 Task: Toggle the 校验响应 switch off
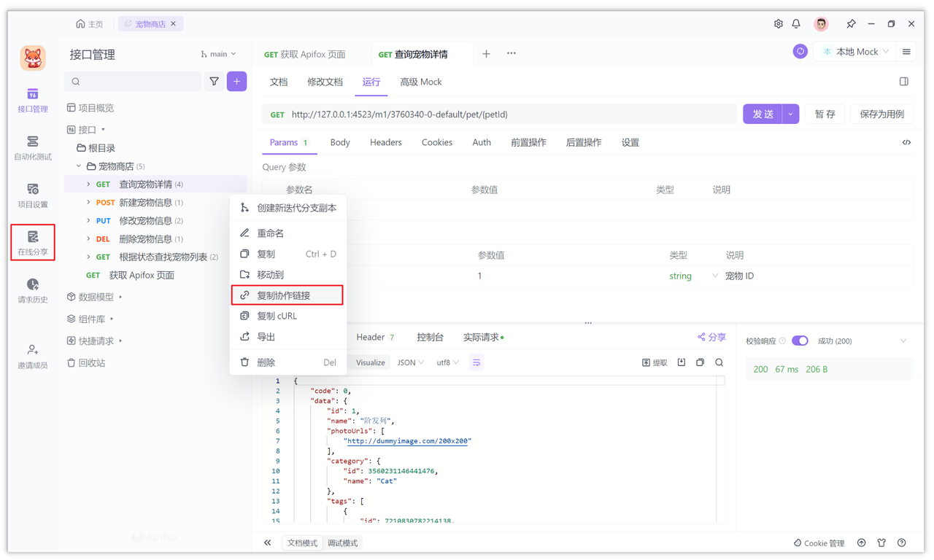click(x=800, y=341)
